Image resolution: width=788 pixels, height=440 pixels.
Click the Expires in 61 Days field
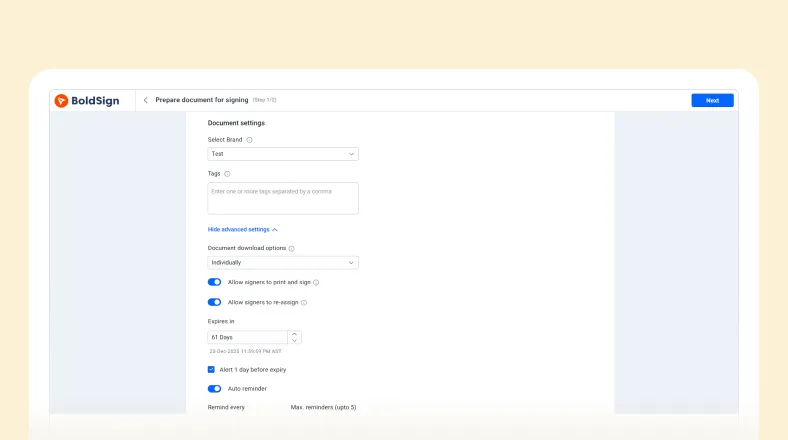point(247,337)
